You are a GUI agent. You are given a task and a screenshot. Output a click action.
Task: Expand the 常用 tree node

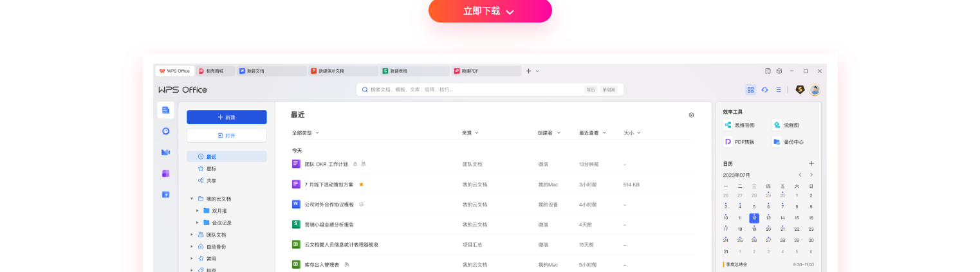192,258
